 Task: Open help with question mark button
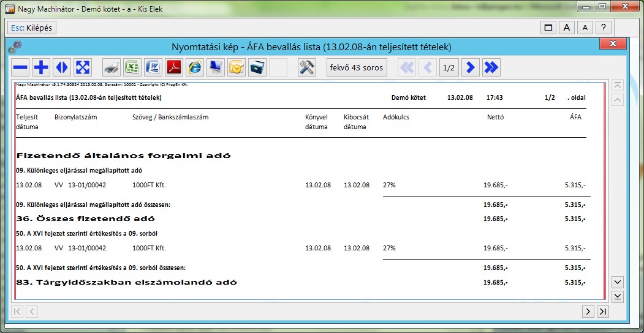(x=604, y=28)
